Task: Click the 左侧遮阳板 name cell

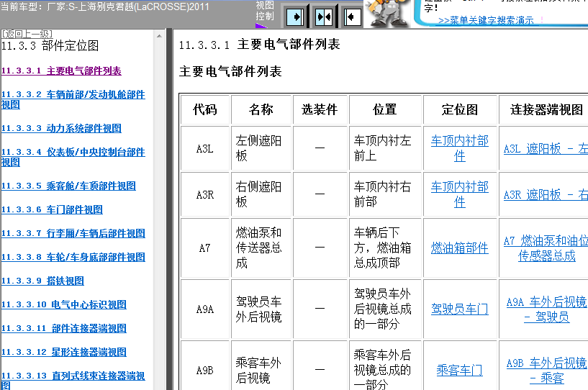Action: coord(261,148)
